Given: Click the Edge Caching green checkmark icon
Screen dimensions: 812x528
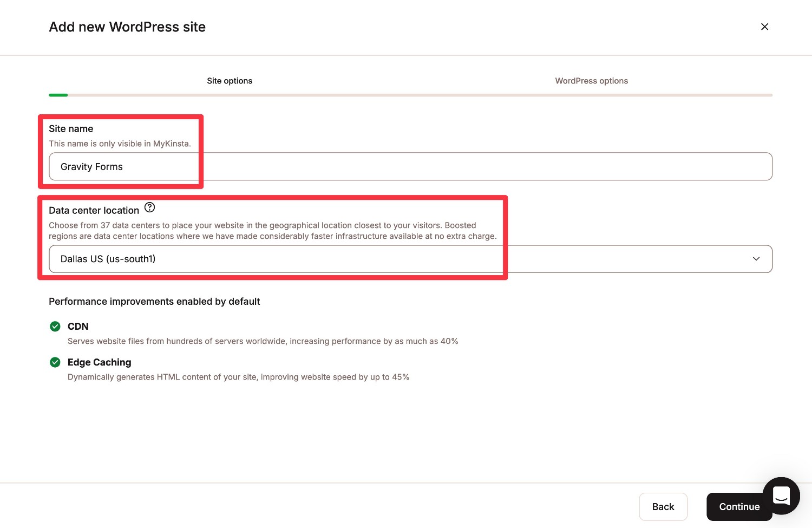Looking at the screenshot, I should pyautogui.click(x=55, y=362).
